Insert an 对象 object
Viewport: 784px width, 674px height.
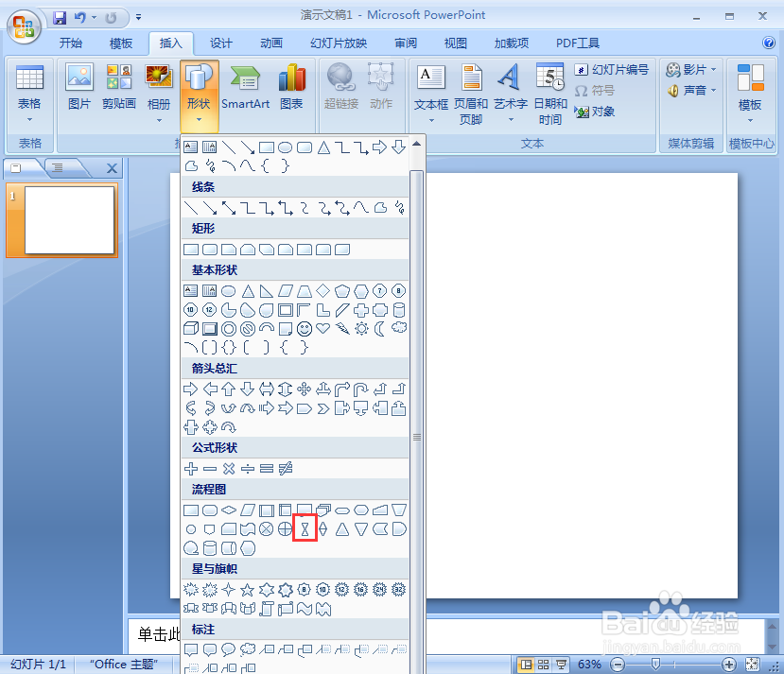click(x=594, y=112)
